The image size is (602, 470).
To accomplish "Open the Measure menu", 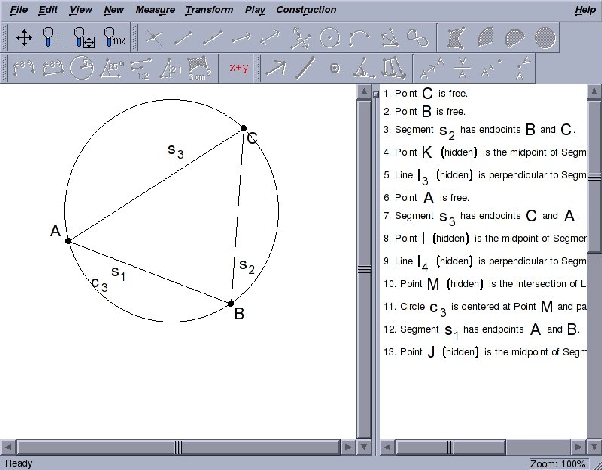I will (x=154, y=10).
